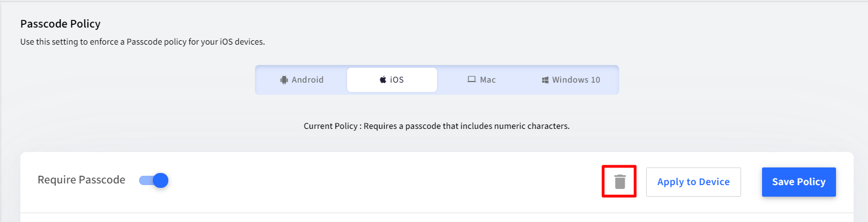Image resolution: width=868 pixels, height=222 pixels.
Task: Click the Android robot icon
Action: click(284, 80)
